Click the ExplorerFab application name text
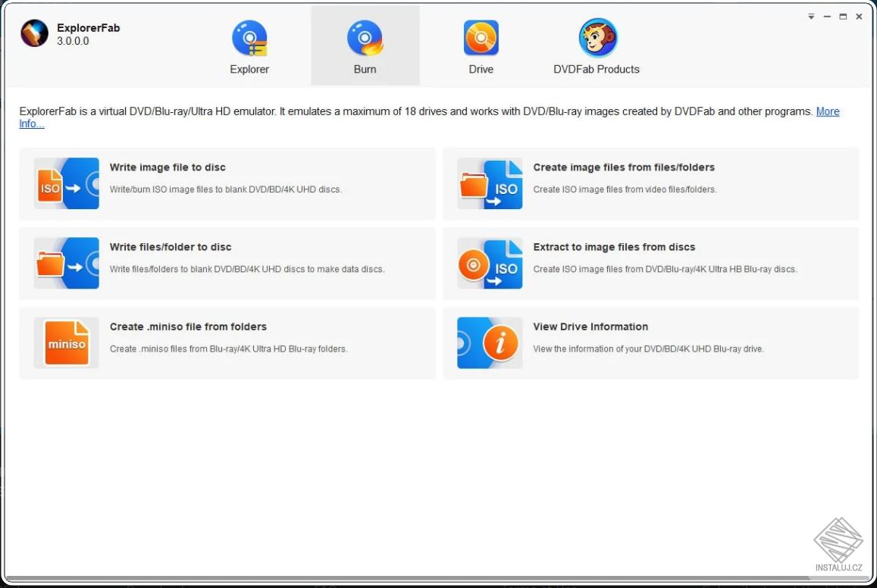The image size is (877, 588). (x=89, y=28)
